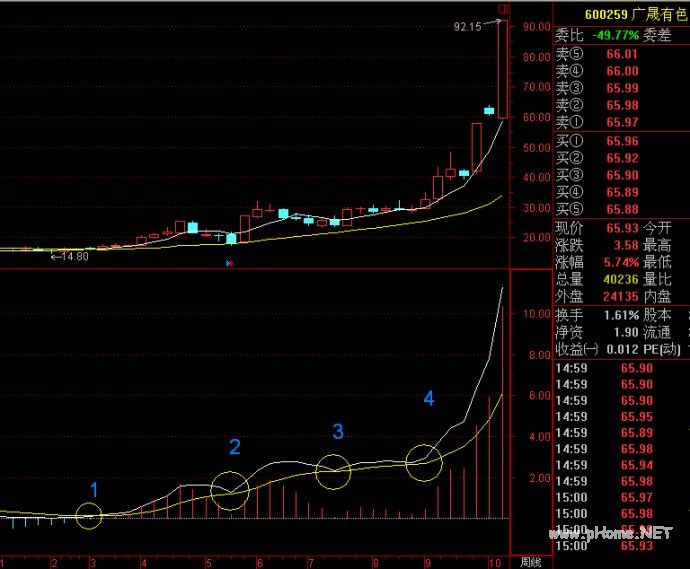Select buy level 买④ price 65.89
Screen dimensions: 690x569
(x=622, y=192)
